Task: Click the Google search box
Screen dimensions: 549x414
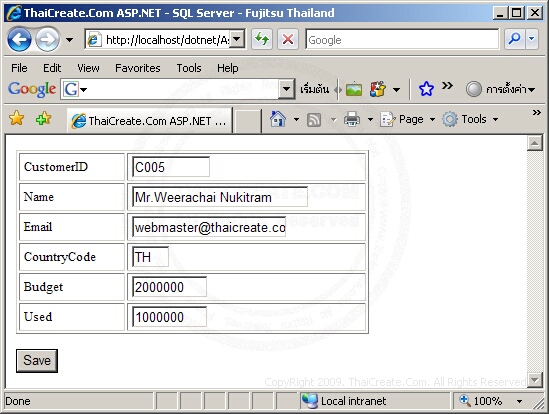Action: [x=402, y=40]
